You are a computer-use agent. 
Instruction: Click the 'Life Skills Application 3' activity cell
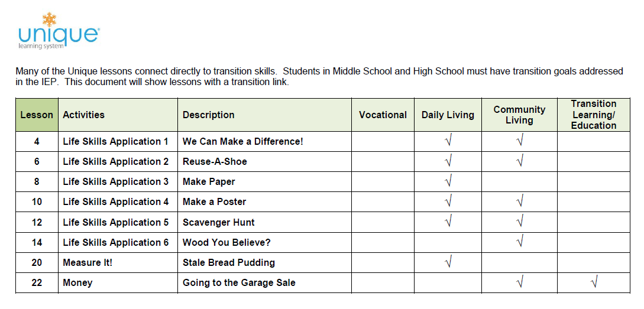[116, 182]
